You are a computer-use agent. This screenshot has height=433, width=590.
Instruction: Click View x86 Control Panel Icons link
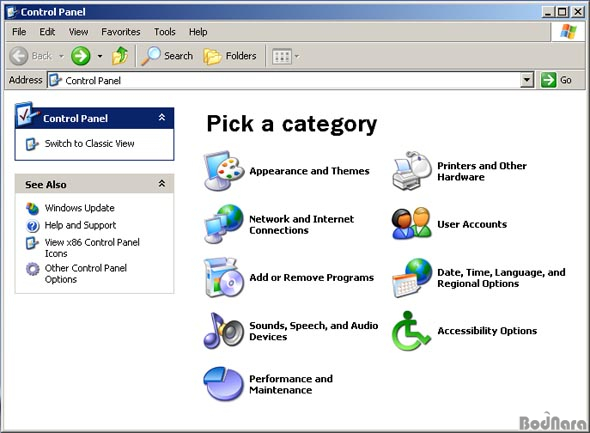coord(92,248)
